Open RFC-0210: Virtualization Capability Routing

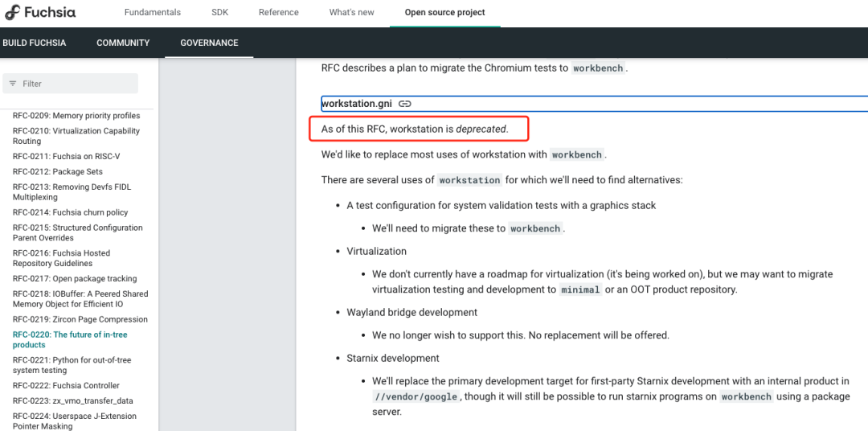tap(76, 136)
